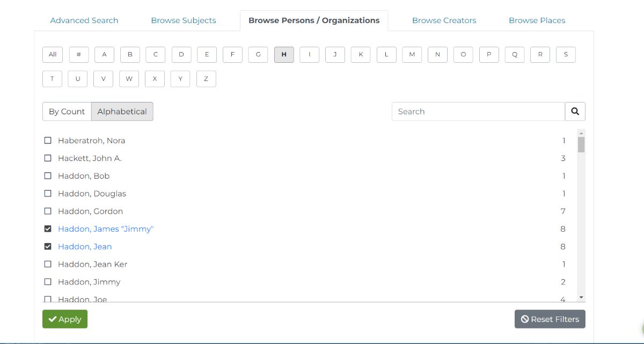Filter names by letter L

click(386, 54)
